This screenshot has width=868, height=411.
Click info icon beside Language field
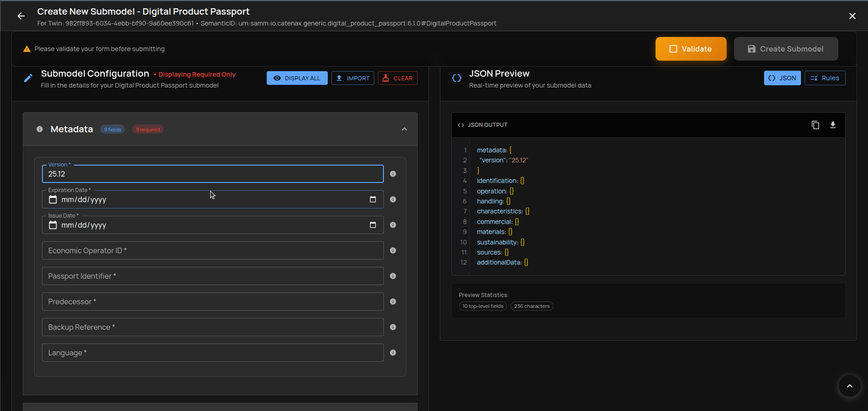click(x=393, y=353)
